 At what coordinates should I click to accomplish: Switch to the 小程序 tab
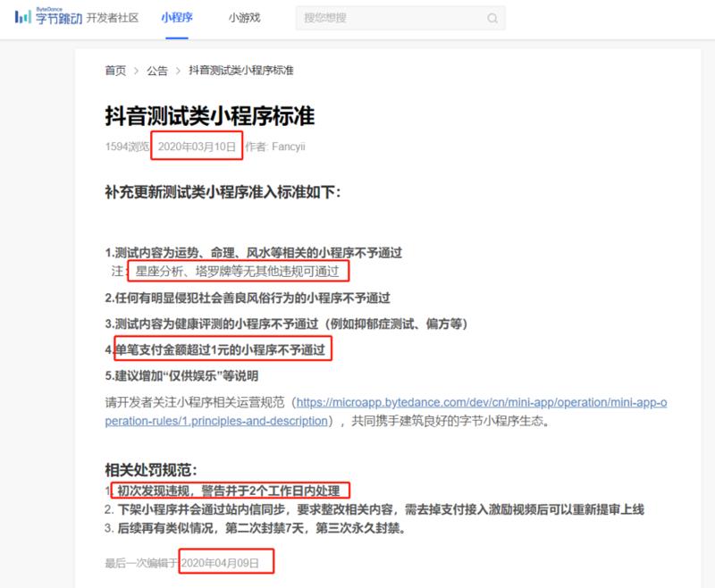click(177, 15)
